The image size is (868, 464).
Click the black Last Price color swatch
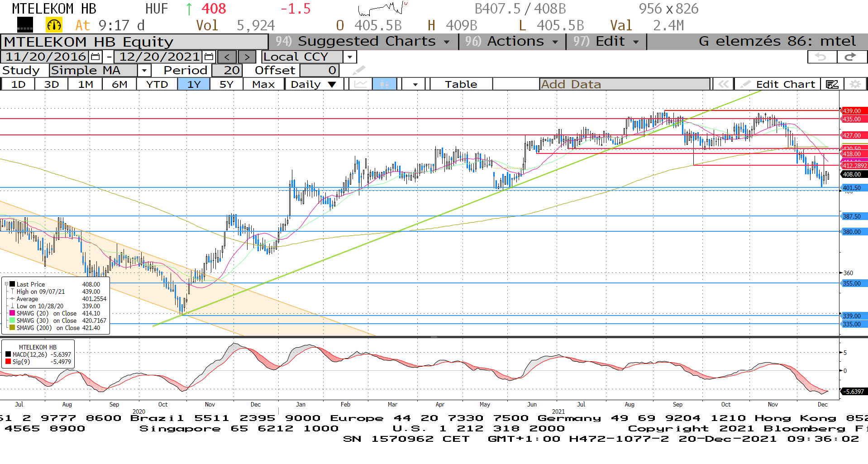(x=12, y=284)
